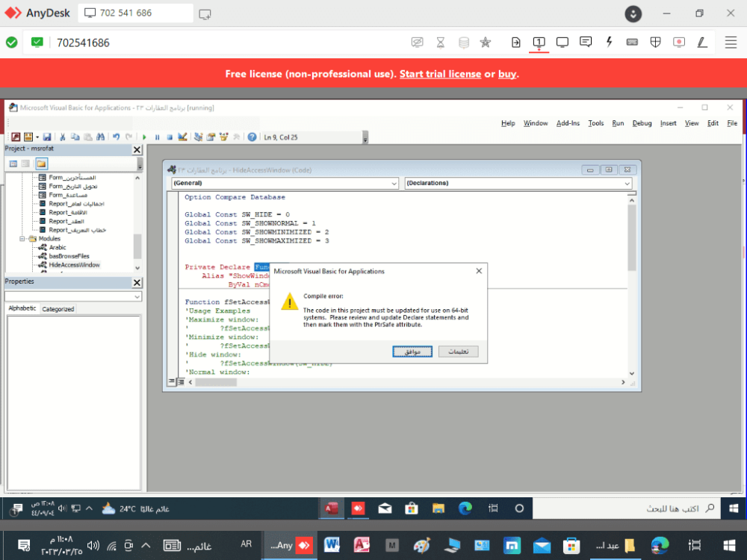Open Project Explorer via toolbar icon

[x=198, y=137]
